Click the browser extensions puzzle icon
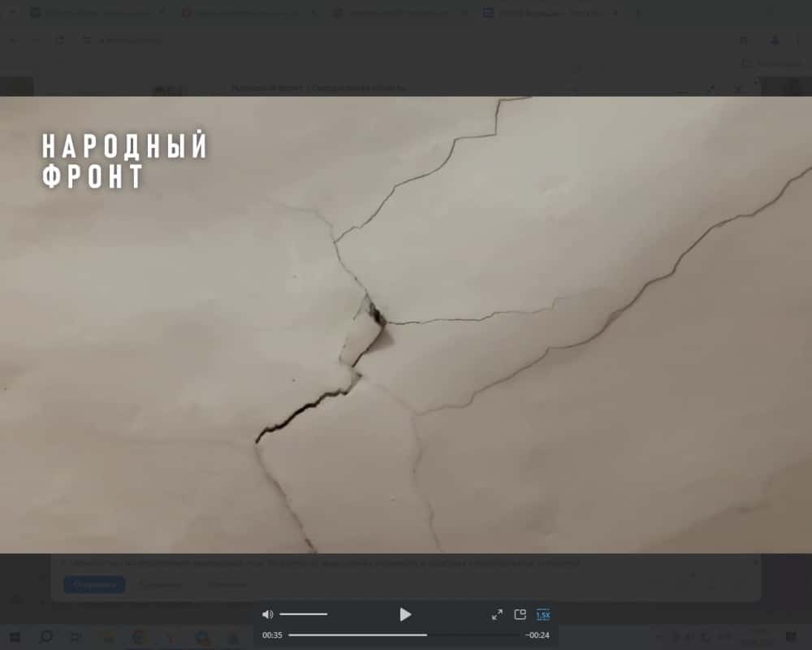The height and width of the screenshot is (650, 812). [744, 40]
